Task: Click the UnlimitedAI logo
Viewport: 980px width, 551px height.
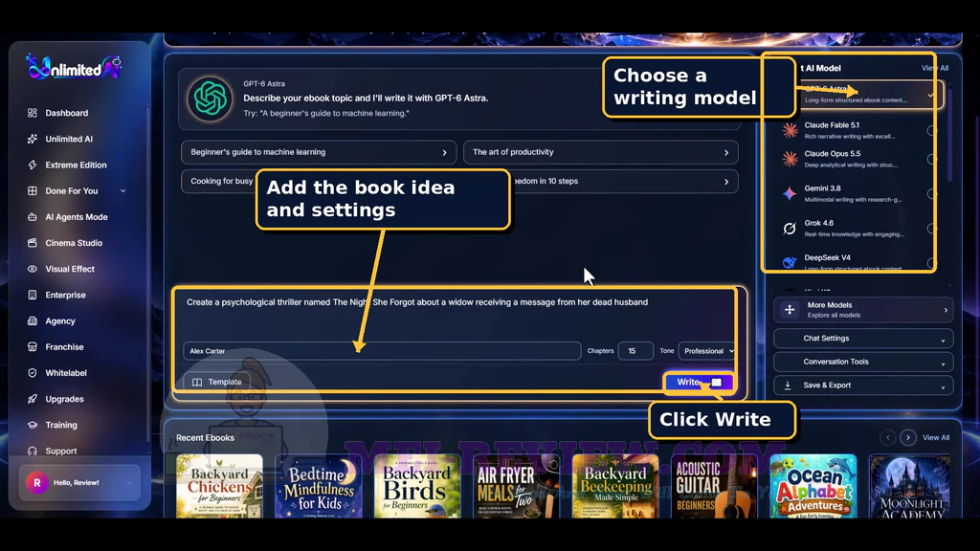Action: [74, 67]
